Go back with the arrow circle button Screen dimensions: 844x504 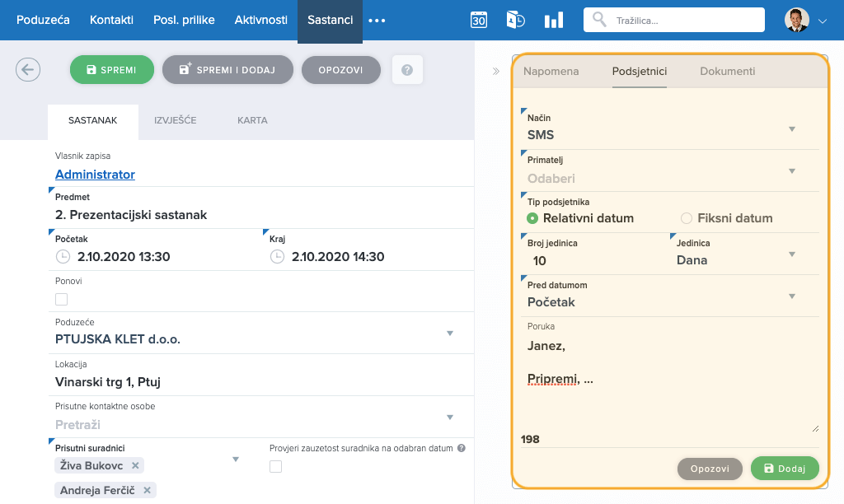click(x=28, y=69)
